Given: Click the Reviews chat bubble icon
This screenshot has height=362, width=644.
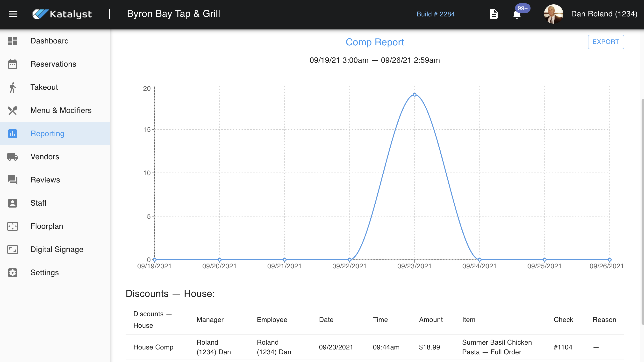Looking at the screenshot, I should pyautogui.click(x=13, y=180).
